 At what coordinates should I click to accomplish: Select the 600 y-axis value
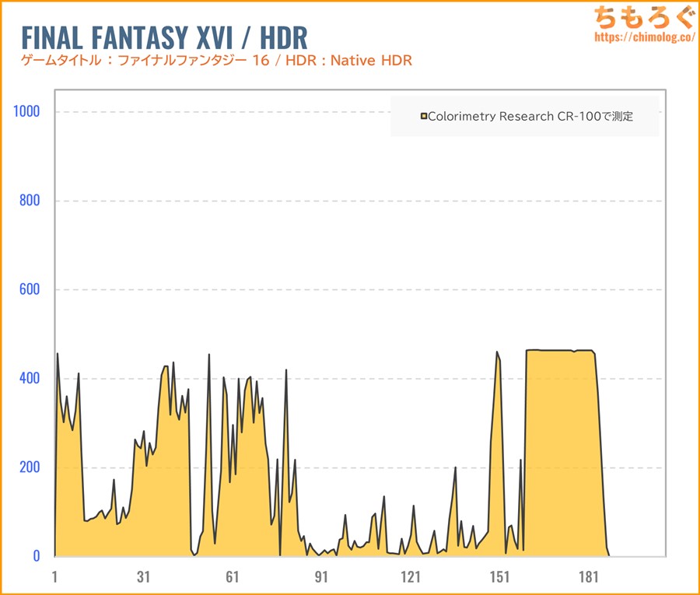[30, 289]
